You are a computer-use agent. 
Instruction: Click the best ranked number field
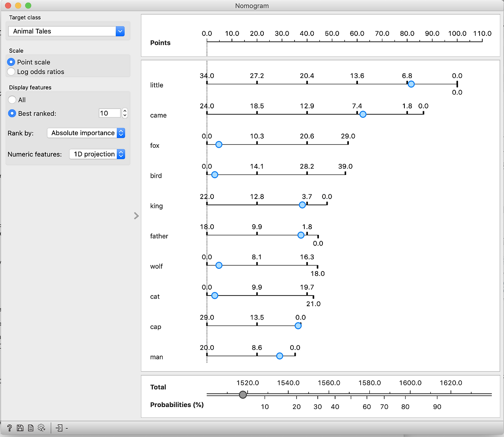pos(110,113)
